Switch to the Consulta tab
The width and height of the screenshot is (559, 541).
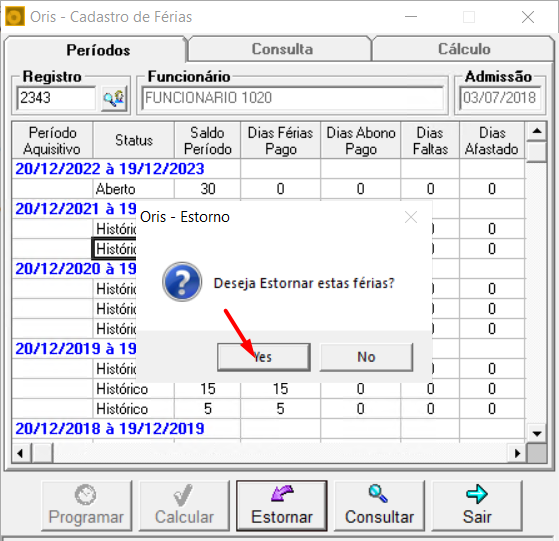pyautogui.click(x=281, y=49)
